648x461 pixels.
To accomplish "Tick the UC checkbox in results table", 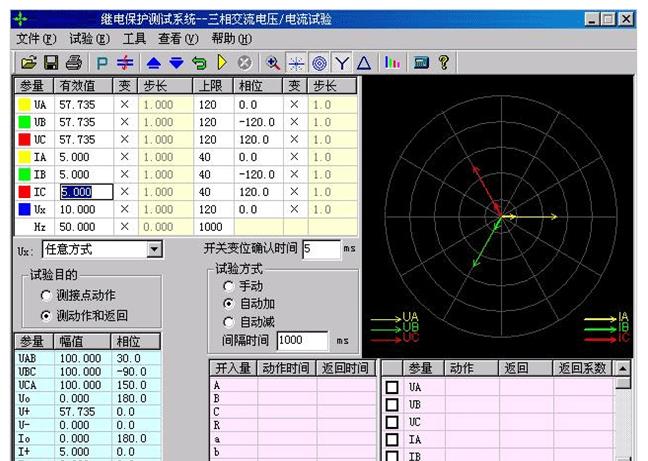I will tap(392, 422).
